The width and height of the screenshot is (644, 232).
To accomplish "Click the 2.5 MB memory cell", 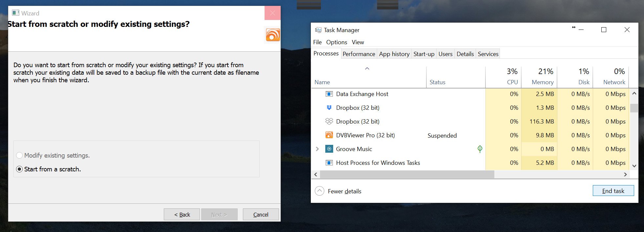I will click(539, 94).
